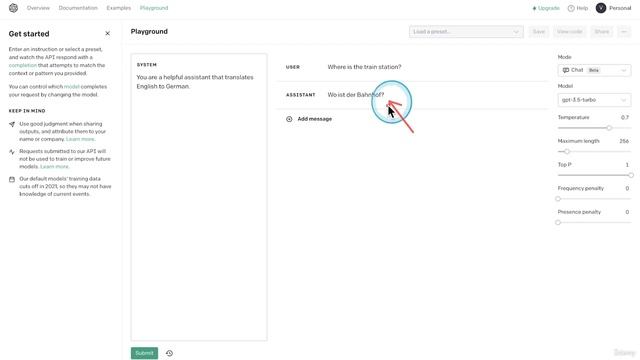
Task: Click the Help question mark icon
Action: [x=571, y=8]
